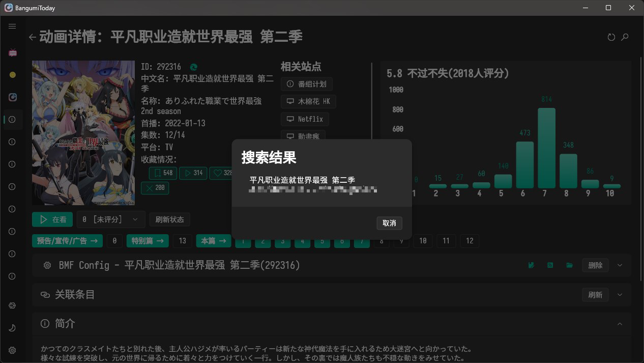Open search via the magnifier icon
Viewport: 644px width, 363px height.
point(625,37)
